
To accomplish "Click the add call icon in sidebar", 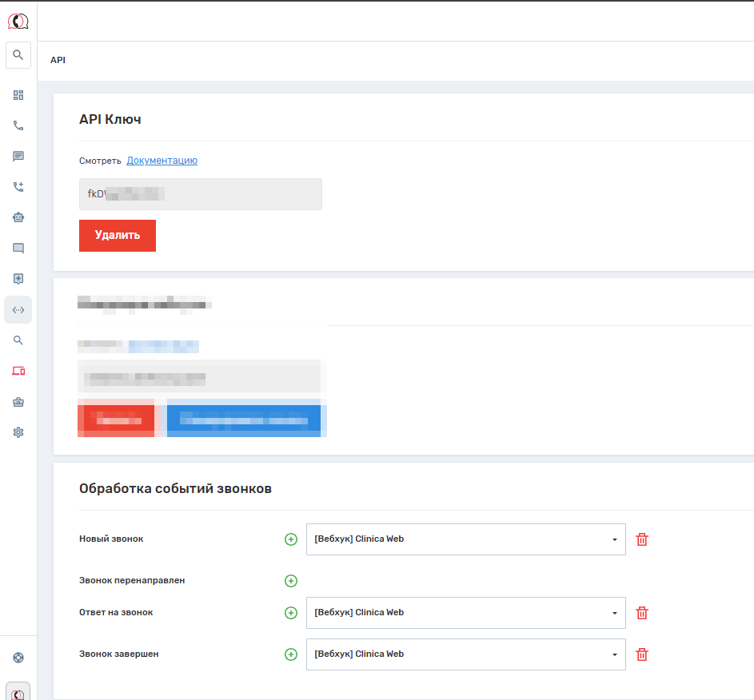I will tap(18, 187).
